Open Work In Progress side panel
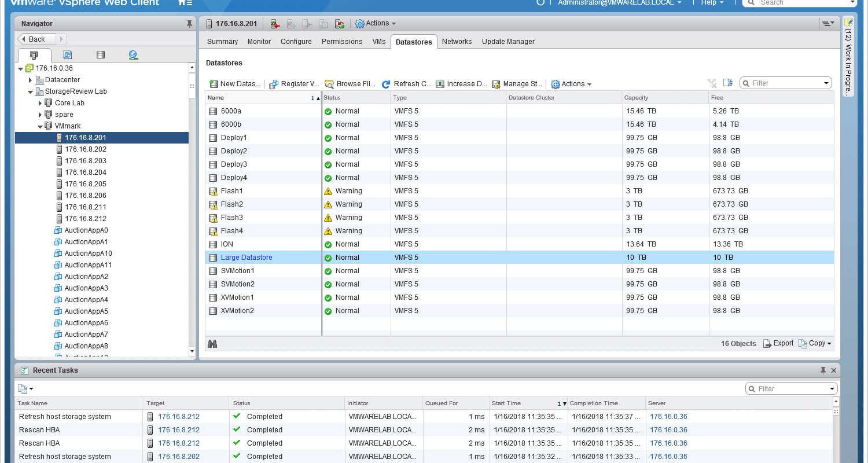Viewport: 868px width, 463px height. [848, 56]
